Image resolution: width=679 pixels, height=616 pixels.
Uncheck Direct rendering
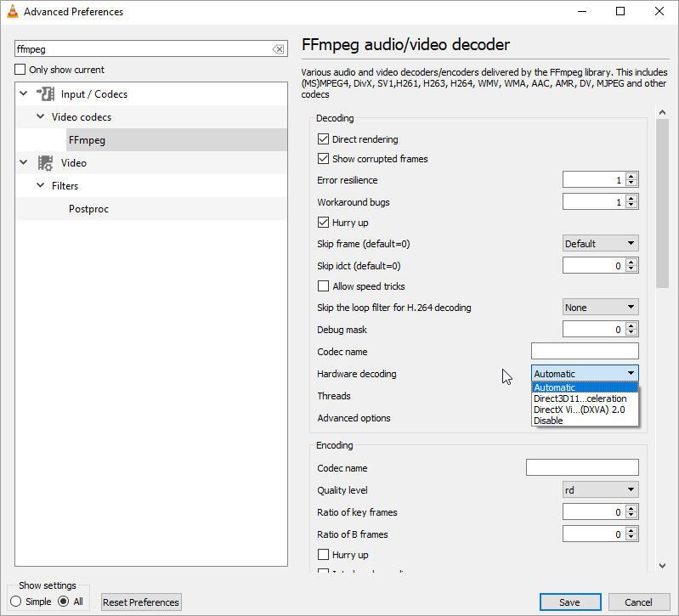click(x=323, y=139)
